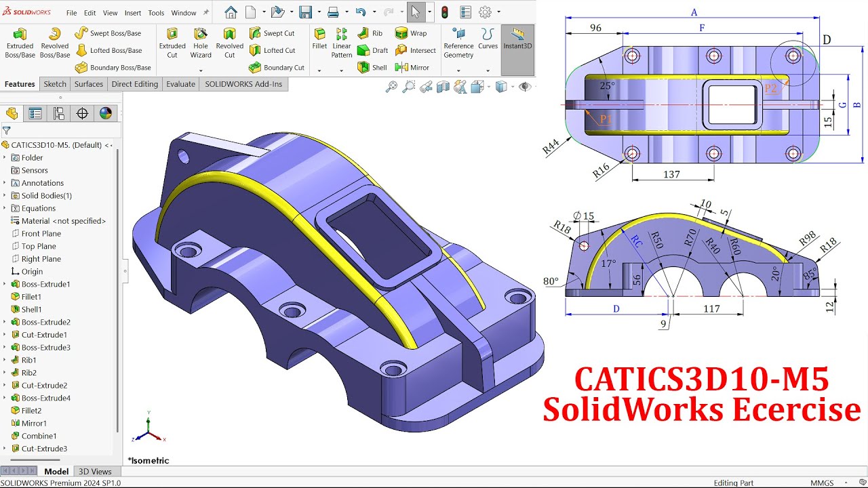Expand the Cut-Extrude1 feature
868x488 pixels.
(5, 335)
